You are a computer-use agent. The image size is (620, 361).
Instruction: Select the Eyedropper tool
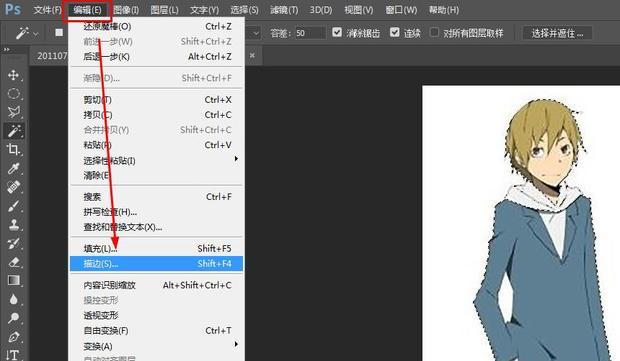[x=14, y=168]
